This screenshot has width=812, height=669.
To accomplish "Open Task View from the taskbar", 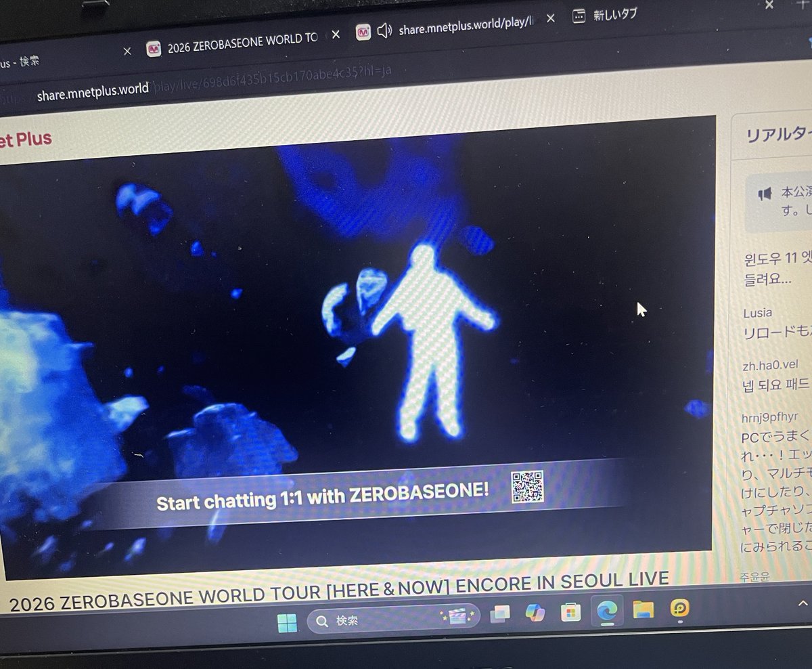I will pyautogui.click(x=500, y=614).
